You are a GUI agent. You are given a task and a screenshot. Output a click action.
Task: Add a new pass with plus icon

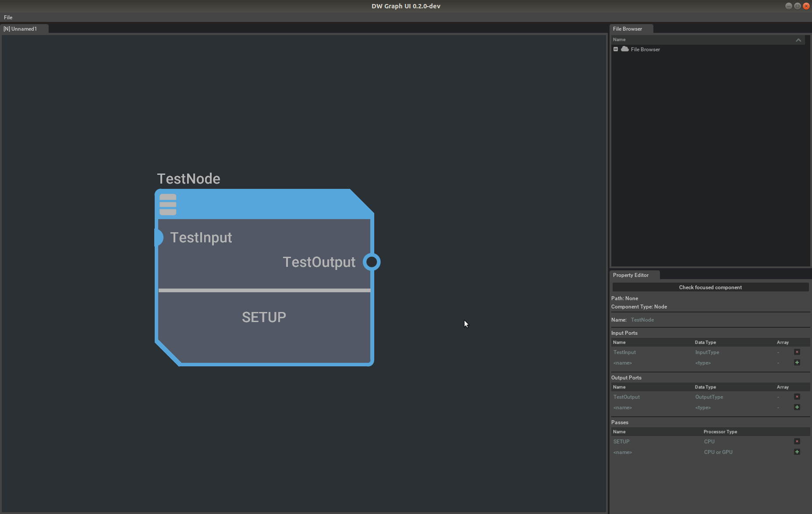(797, 452)
